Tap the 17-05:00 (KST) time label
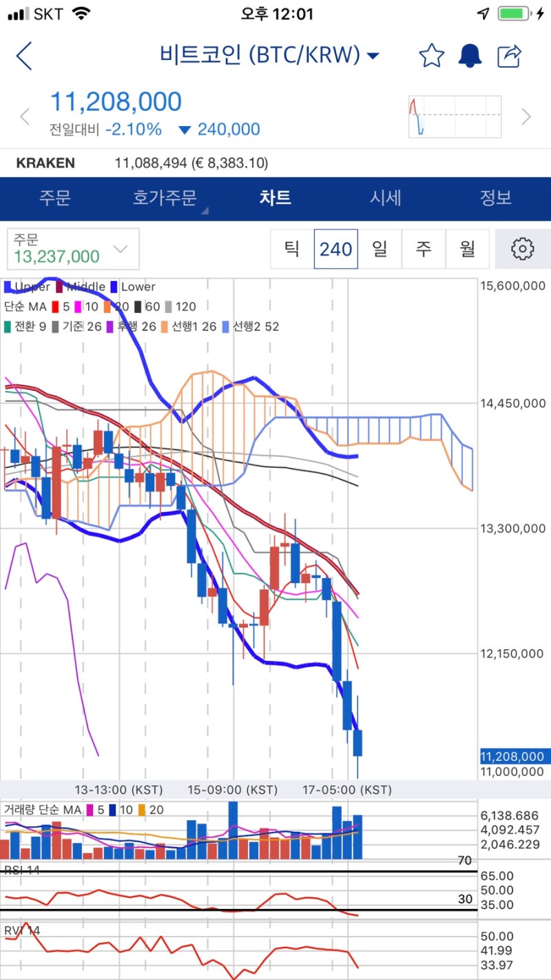Image resolution: width=551 pixels, height=980 pixels. click(x=346, y=790)
